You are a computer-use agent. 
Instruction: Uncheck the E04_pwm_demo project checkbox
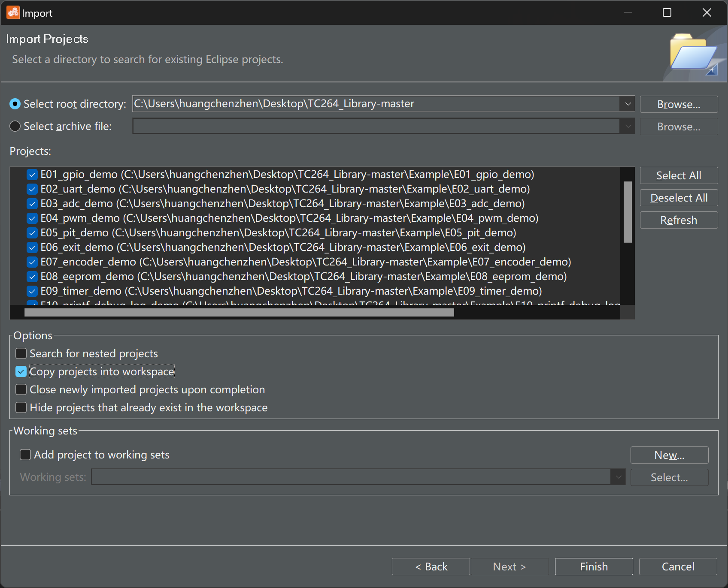tap(32, 218)
